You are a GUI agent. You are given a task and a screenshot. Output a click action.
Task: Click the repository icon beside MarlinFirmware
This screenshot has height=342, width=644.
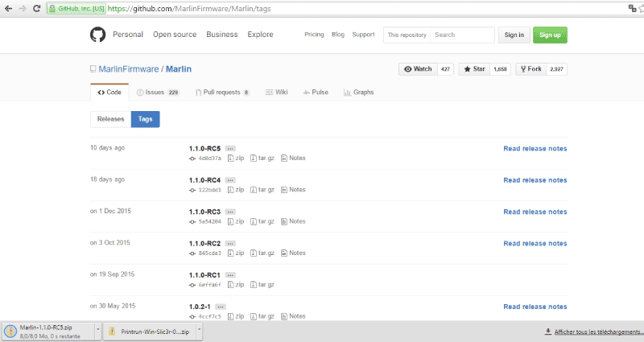click(x=93, y=69)
